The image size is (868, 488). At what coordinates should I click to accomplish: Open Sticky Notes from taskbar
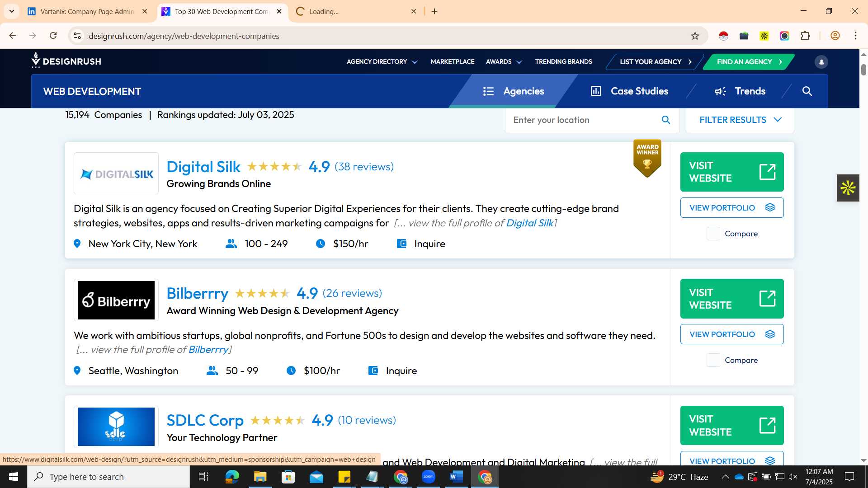coord(344,477)
